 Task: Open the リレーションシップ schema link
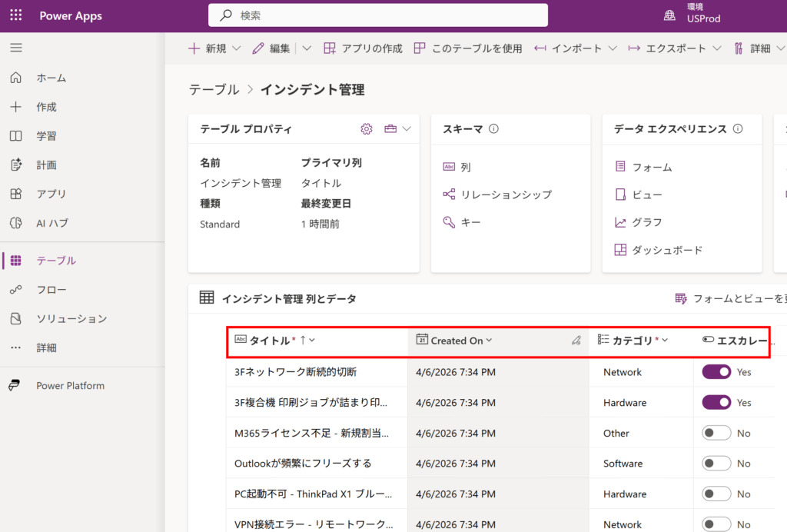[506, 195]
